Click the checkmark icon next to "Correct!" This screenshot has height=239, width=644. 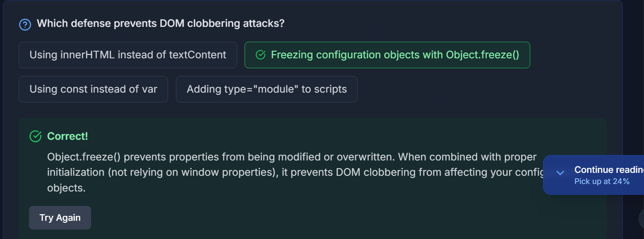coord(36,136)
